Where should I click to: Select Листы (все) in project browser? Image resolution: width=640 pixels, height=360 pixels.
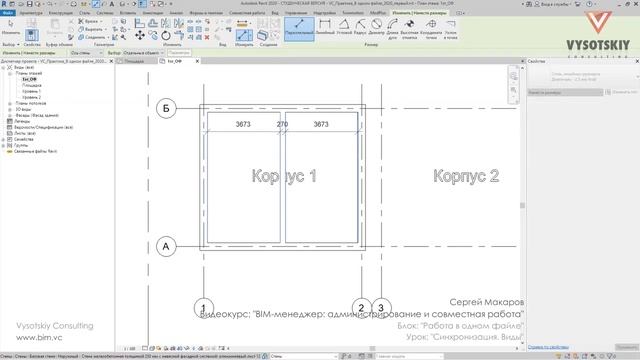(x=24, y=133)
